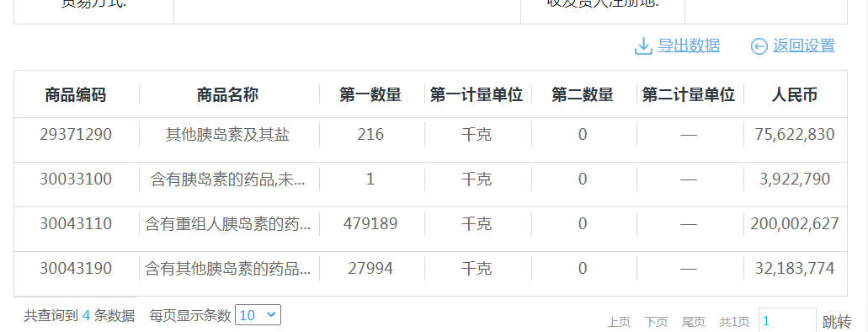Select product code 30033100
This screenshot has height=332, width=868.
pos(76,179)
